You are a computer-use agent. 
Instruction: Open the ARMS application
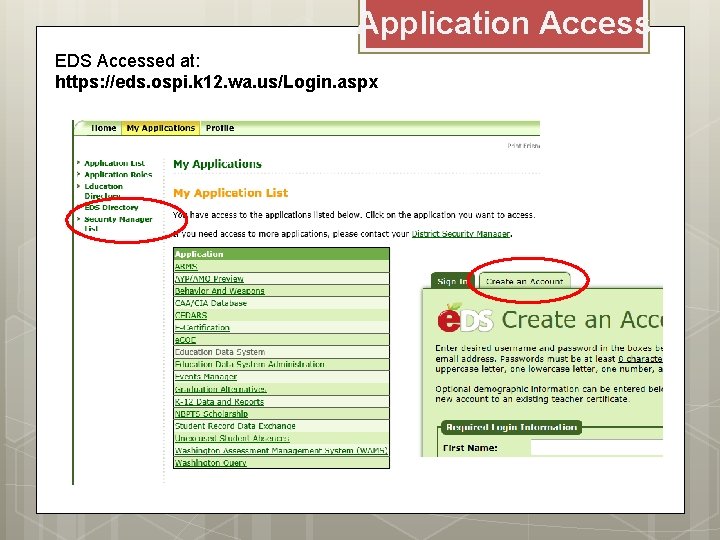(x=186, y=266)
